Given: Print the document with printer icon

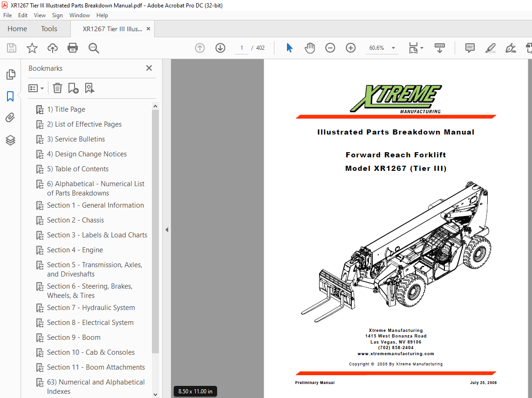Looking at the screenshot, I should (73, 48).
